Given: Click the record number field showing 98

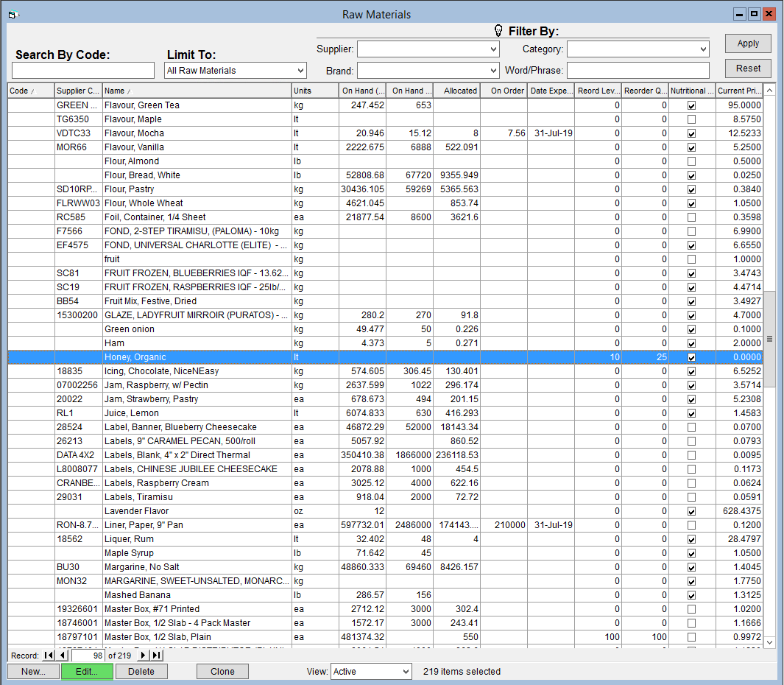Looking at the screenshot, I should click(x=88, y=656).
